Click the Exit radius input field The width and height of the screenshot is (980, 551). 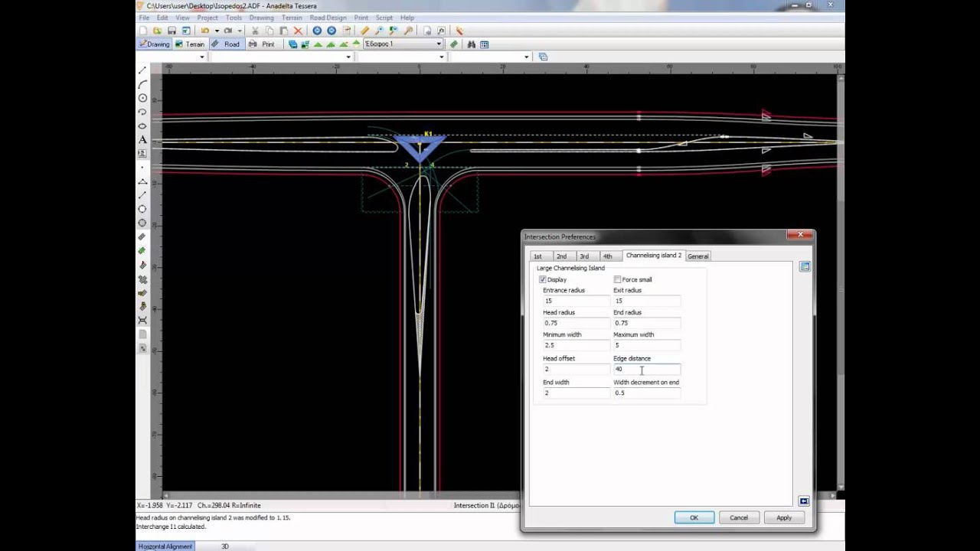(x=646, y=301)
